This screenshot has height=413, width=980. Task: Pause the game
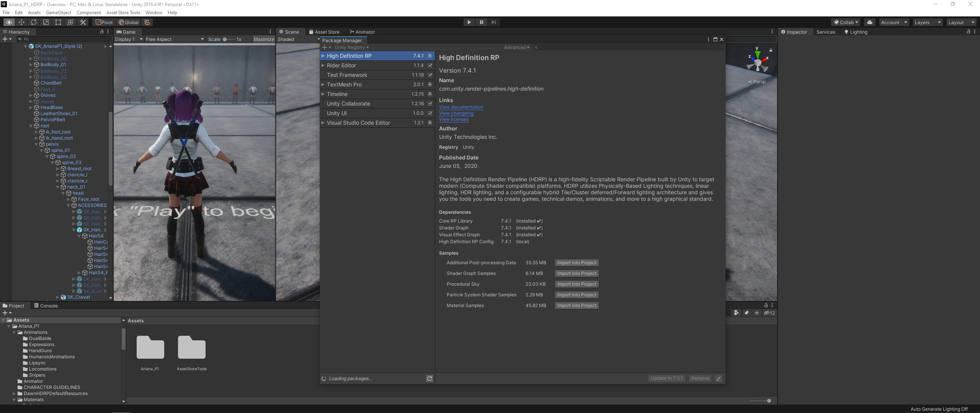click(481, 22)
